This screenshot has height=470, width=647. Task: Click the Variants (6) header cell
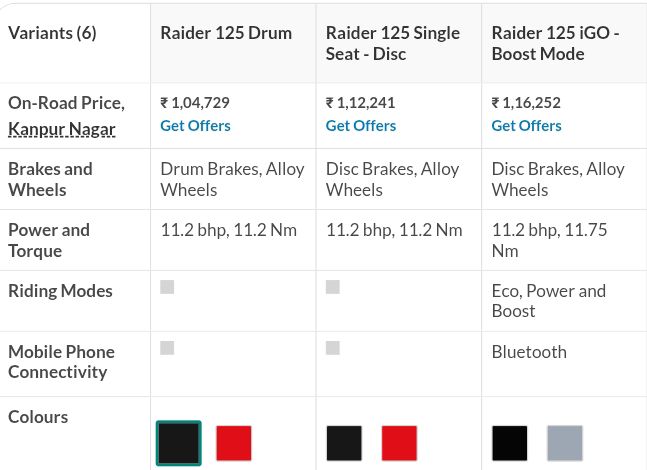(52, 33)
